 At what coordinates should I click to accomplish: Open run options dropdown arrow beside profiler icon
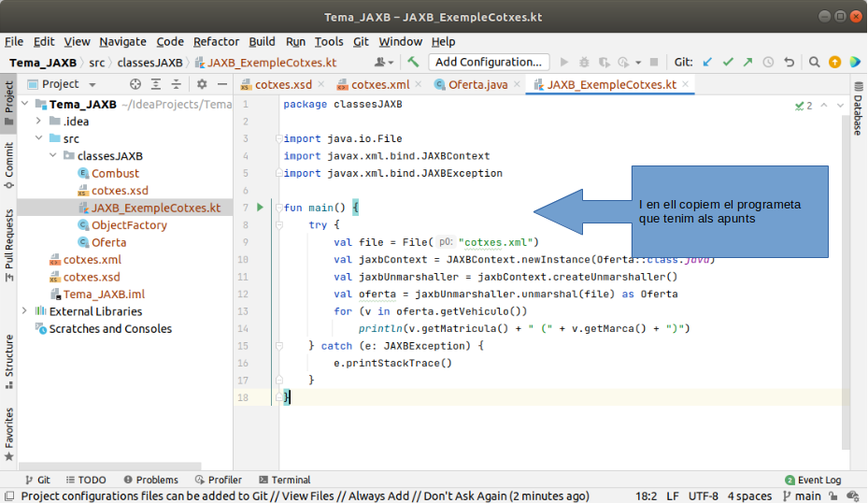point(638,63)
